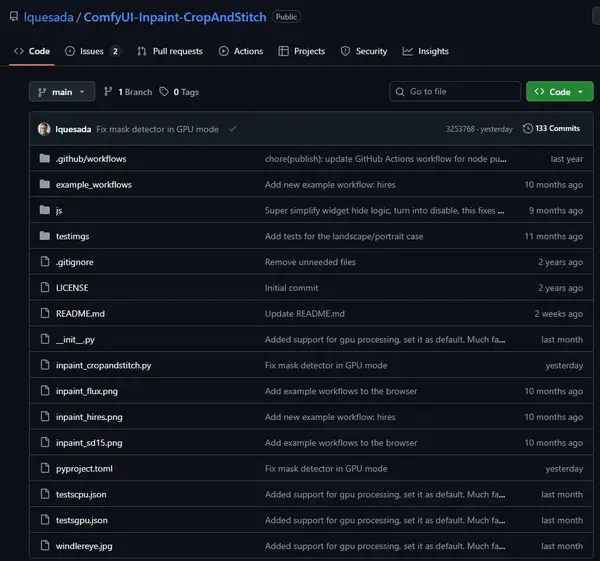Click file icon beside windlereye.jpg
This screenshot has width=600, height=561.
[x=45, y=545]
